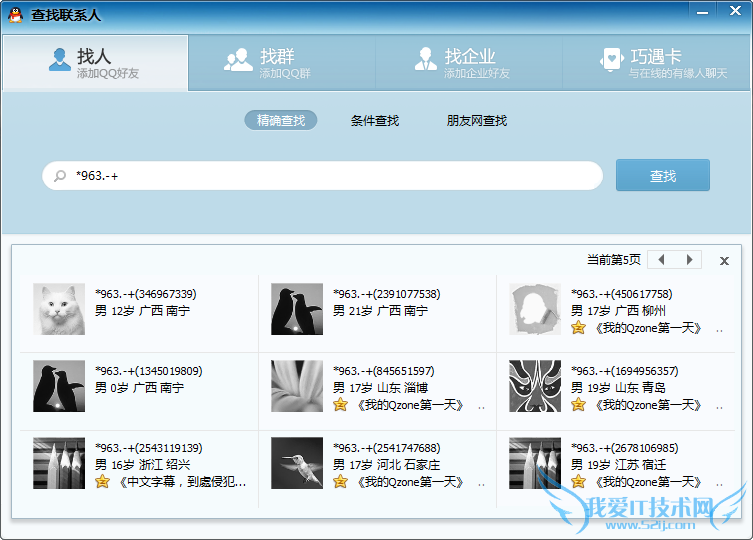The width and height of the screenshot is (753, 540).
Task: Click 男 0岁 广西 南宁 text
Action: tap(139, 388)
